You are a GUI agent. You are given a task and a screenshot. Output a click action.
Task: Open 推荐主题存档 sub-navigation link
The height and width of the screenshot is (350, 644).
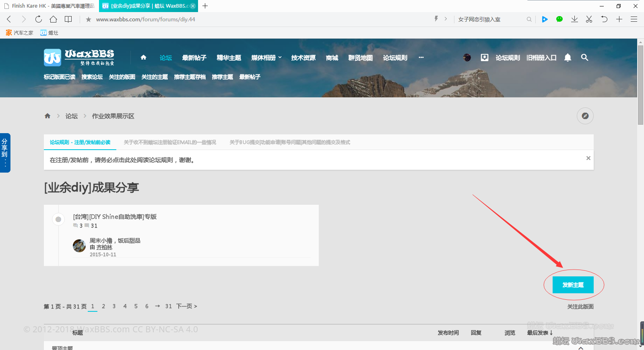pyautogui.click(x=190, y=77)
